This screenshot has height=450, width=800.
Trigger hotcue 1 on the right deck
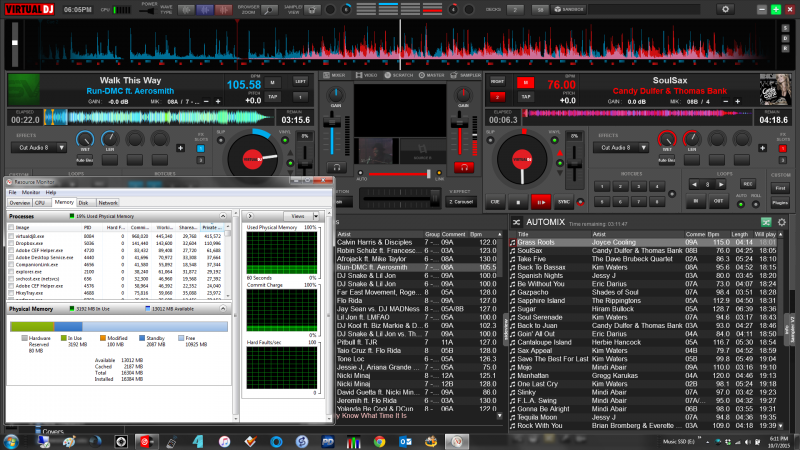click(x=602, y=186)
